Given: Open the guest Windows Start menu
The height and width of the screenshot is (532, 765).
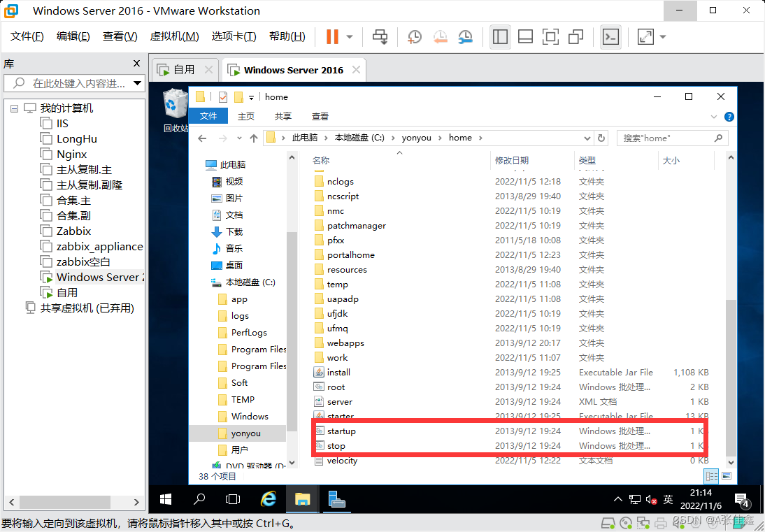Looking at the screenshot, I should [166, 499].
